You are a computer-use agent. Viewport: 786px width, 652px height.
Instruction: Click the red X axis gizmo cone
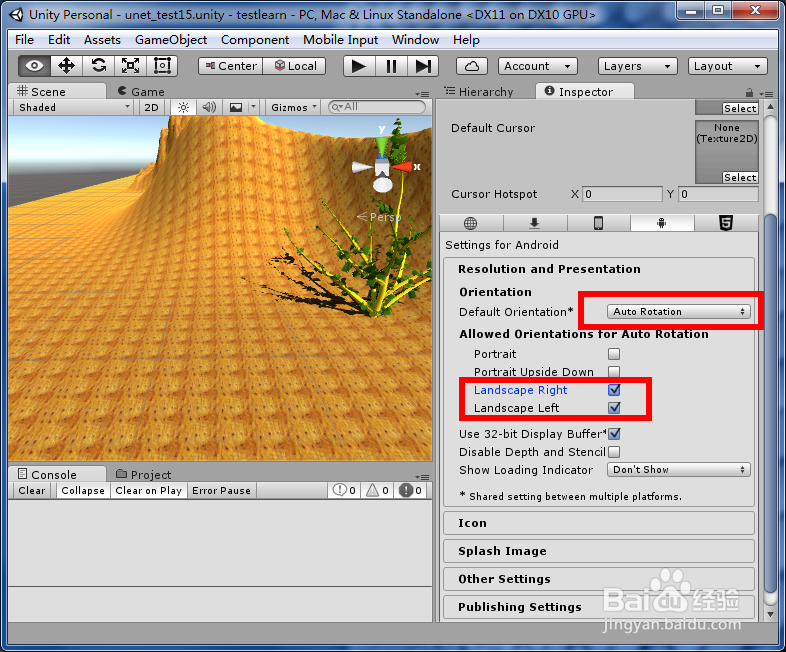[x=402, y=167]
